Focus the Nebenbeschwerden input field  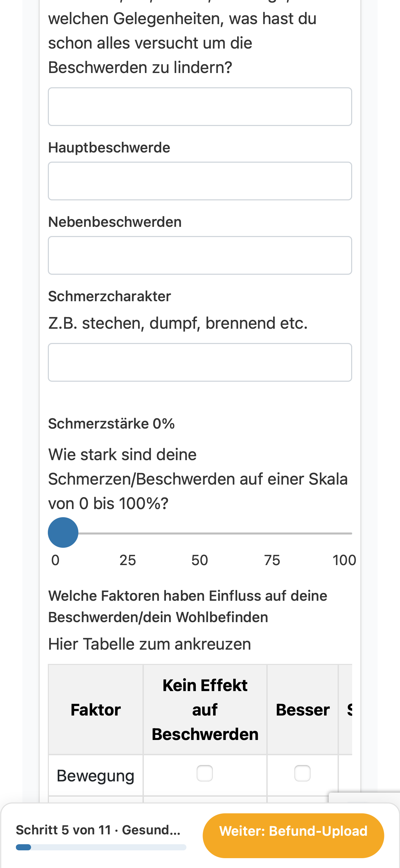[200, 255]
